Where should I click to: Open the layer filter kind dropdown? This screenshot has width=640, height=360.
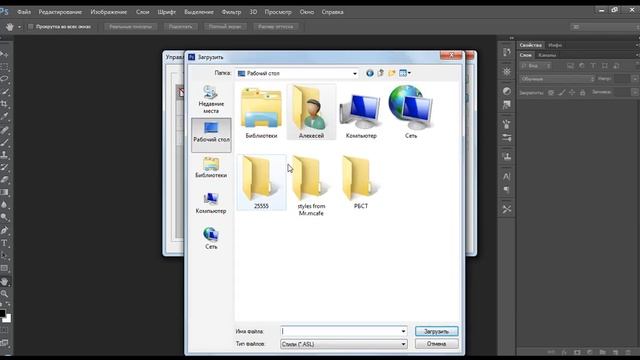[537, 66]
